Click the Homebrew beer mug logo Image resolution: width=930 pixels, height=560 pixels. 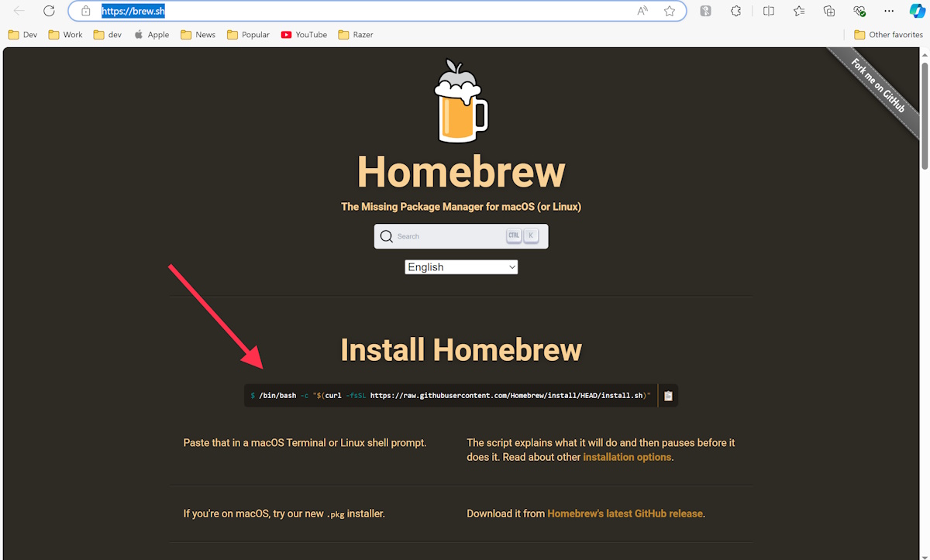(x=461, y=101)
